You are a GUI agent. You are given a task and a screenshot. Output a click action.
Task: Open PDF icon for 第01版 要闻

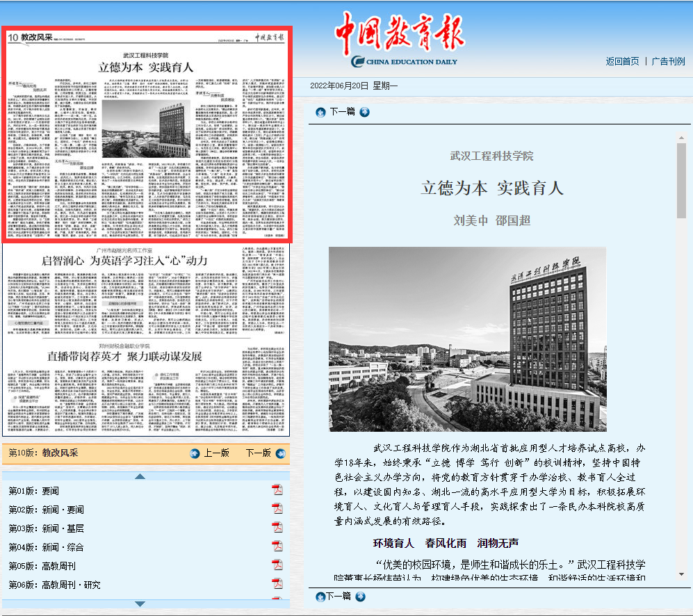277,490
